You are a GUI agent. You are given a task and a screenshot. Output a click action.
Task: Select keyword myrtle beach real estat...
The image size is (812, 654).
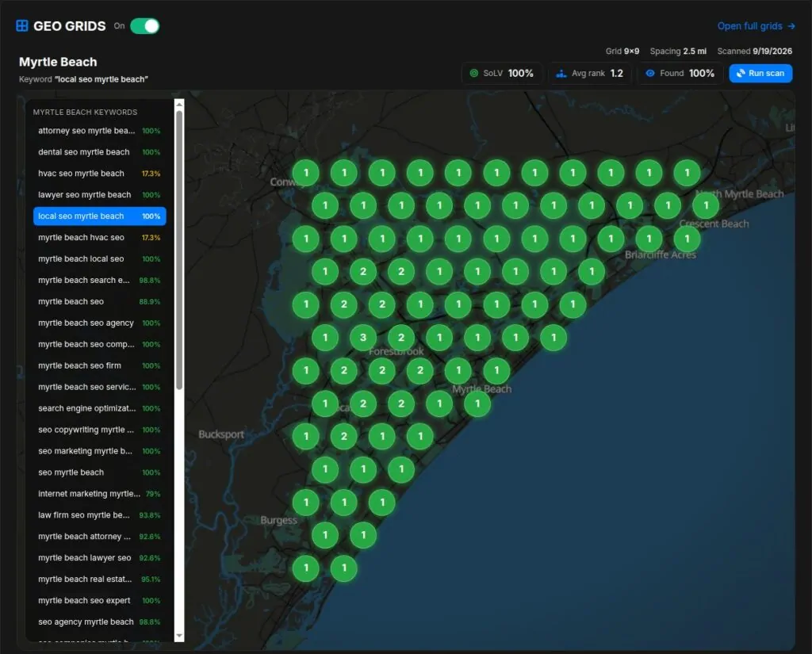tap(99, 579)
